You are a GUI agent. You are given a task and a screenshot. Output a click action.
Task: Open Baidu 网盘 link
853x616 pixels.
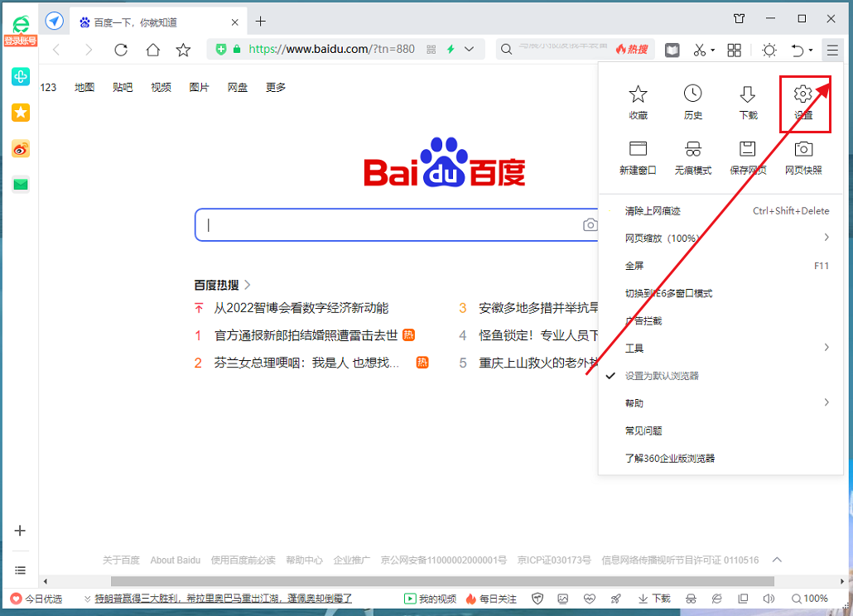coord(237,88)
